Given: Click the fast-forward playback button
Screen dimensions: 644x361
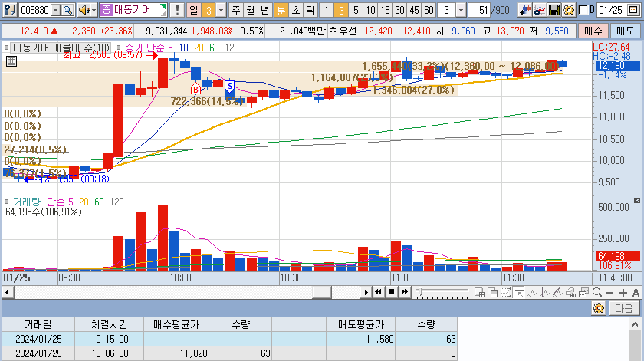Looking at the screenshot, I should pyautogui.click(x=405, y=292).
